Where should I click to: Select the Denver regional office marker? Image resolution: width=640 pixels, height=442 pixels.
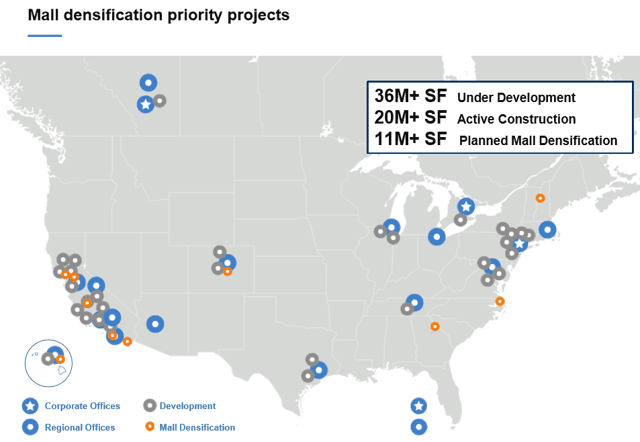point(228,262)
